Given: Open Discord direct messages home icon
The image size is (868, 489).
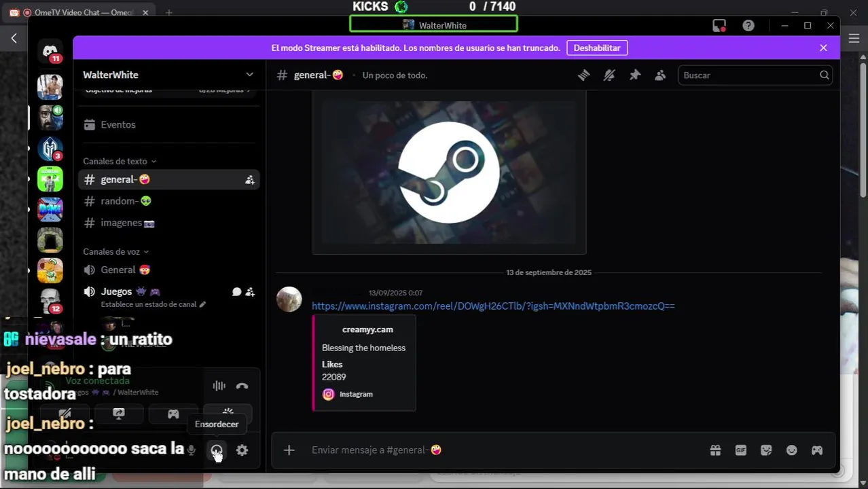Looking at the screenshot, I should [50, 51].
